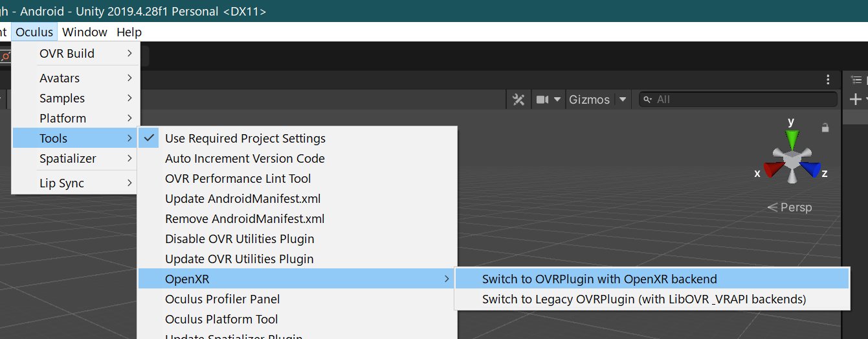The image size is (868, 339).
Task: Choose Update AndroidManifest.xml
Action: (298, 198)
